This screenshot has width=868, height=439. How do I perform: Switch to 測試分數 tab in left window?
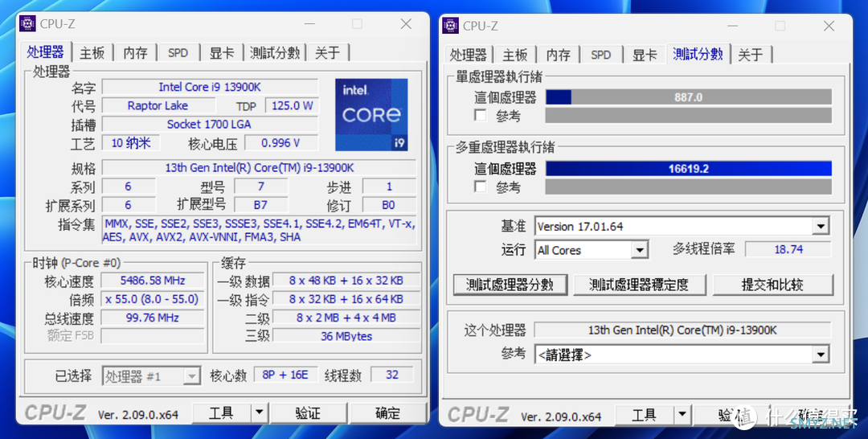coord(275,53)
